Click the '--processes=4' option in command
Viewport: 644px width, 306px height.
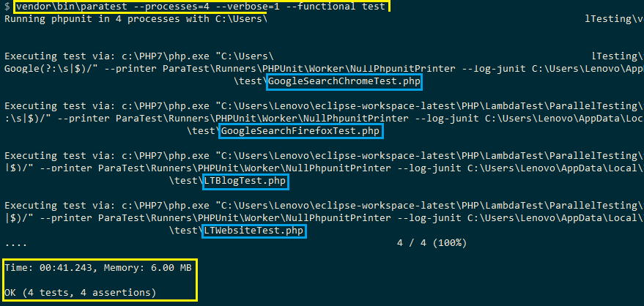coord(171,7)
